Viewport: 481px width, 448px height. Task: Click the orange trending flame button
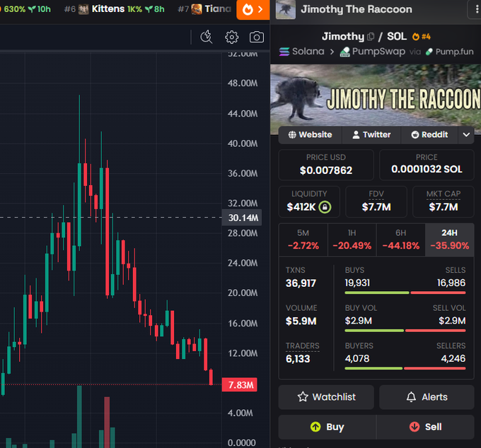pyautogui.click(x=253, y=9)
